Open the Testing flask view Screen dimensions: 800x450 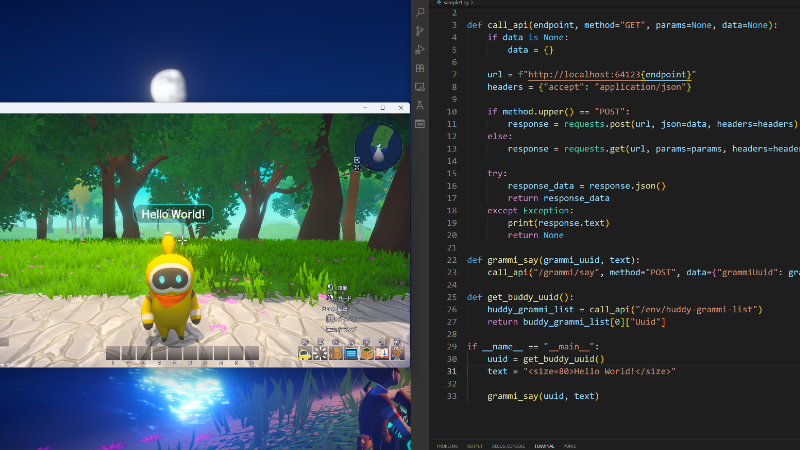click(420, 105)
